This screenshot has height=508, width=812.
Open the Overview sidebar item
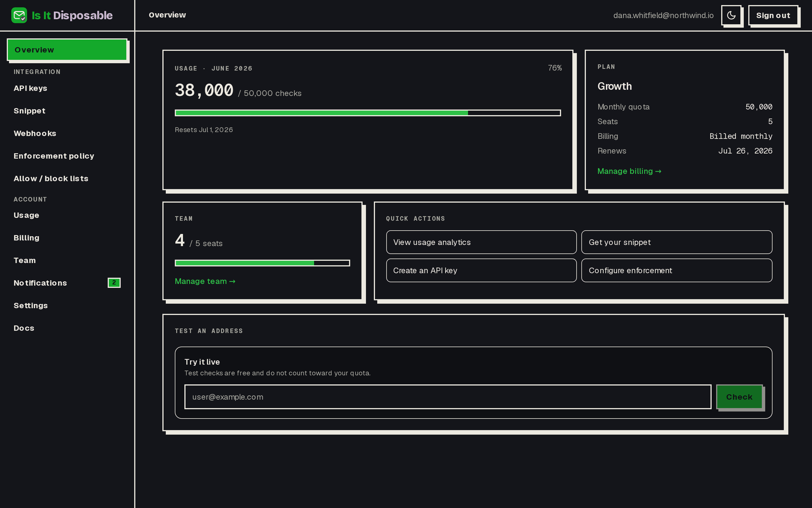pyautogui.click(x=67, y=50)
